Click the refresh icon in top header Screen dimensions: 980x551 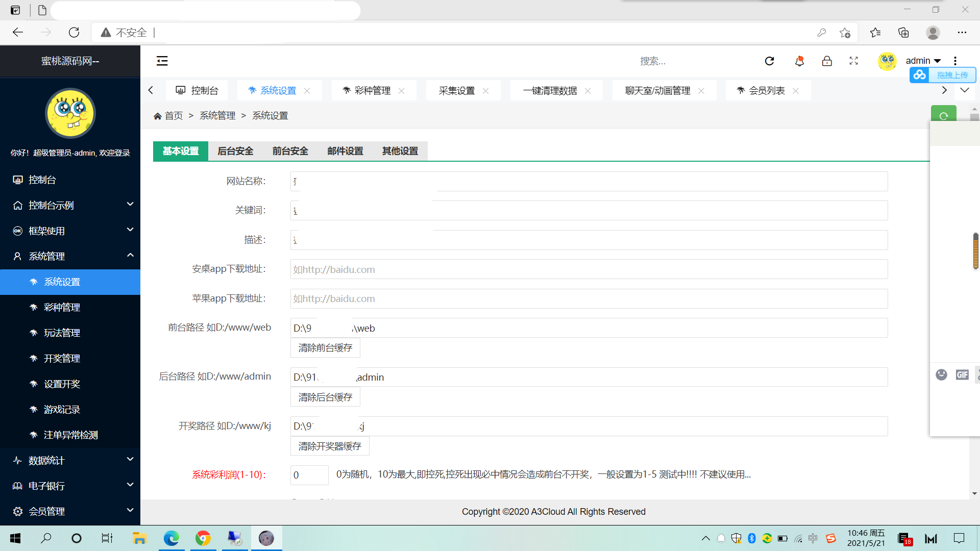770,61
